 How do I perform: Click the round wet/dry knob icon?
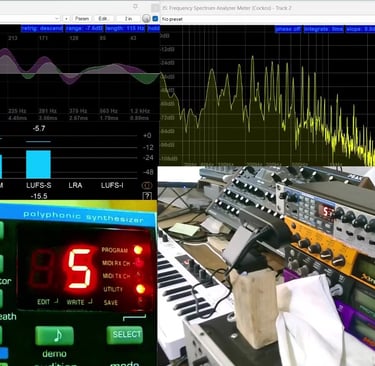coord(146,19)
